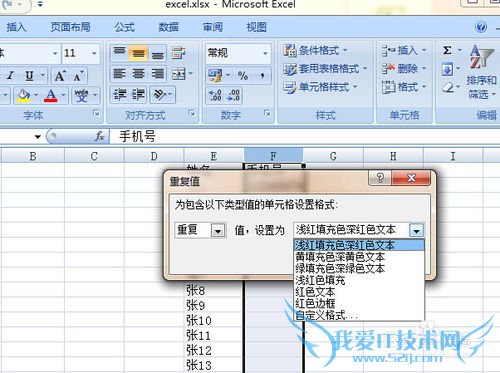
Task: Switch to the 页面布局 ribbon tab
Action: pyautogui.click(x=70, y=27)
